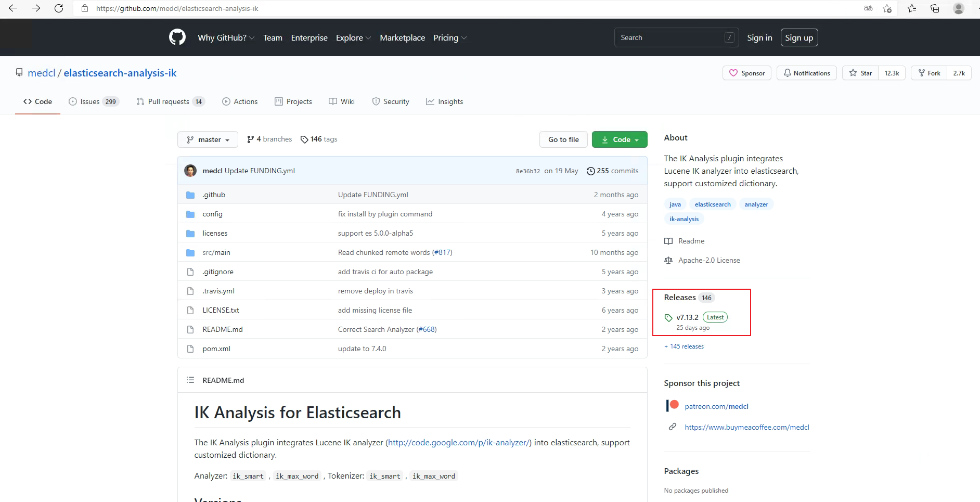The image size is (980, 502).
Task: Click the Sign up button
Action: coord(799,37)
